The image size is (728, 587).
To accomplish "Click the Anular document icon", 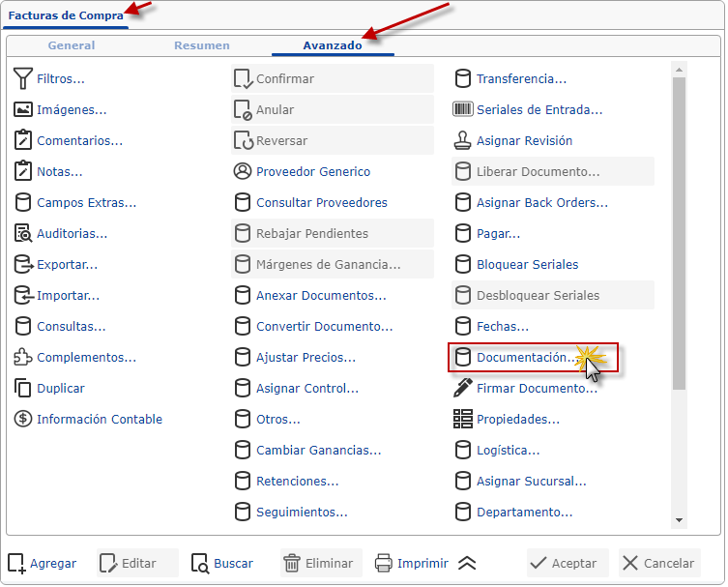I will (x=243, y=110).
